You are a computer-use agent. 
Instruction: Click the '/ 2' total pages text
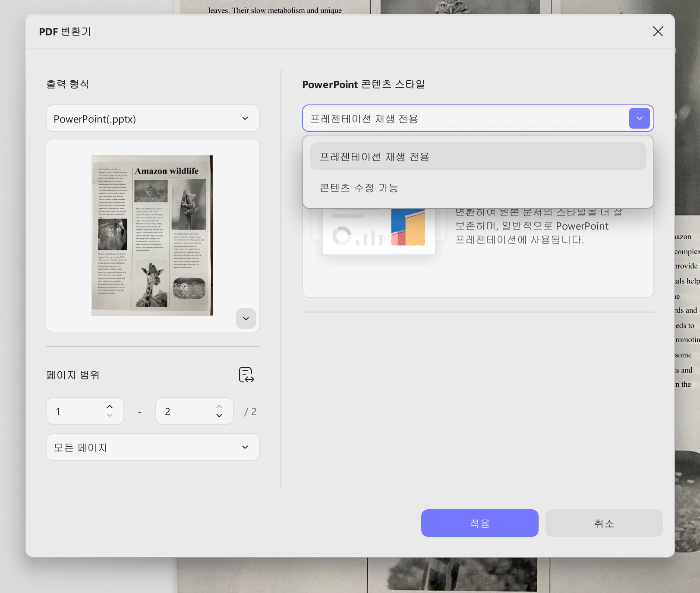point(250,412)
